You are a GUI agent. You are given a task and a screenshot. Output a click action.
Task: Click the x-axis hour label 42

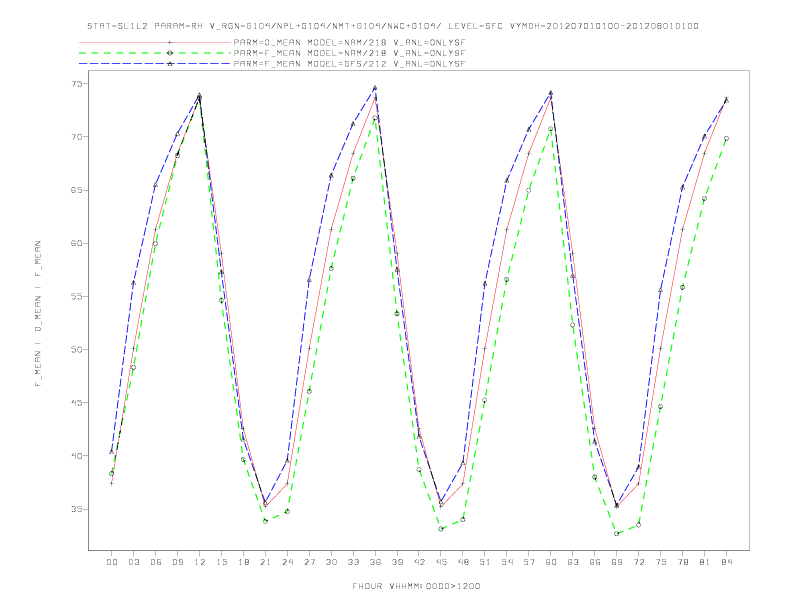pyautogui.click(x=419, y=562)
